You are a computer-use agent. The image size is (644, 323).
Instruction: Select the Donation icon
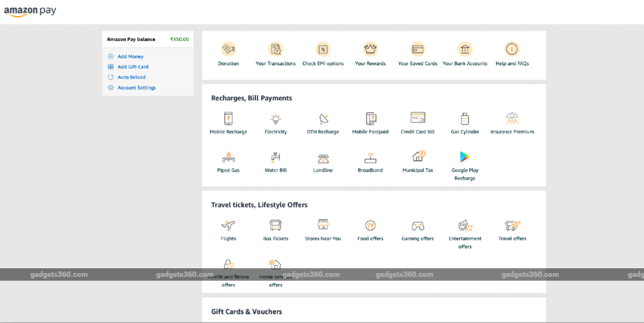click(228, 52)
